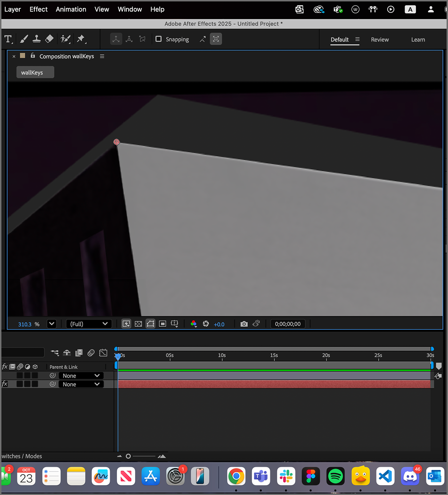
Task: Enable motion blur for all layers
Action: 91,352
